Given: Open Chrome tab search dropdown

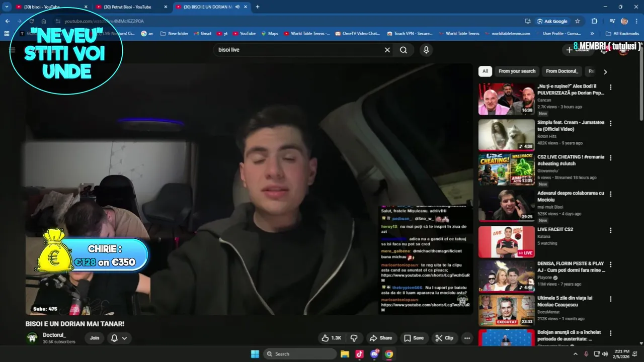Looking at the screenshot, I should click(x=7, y=7).
